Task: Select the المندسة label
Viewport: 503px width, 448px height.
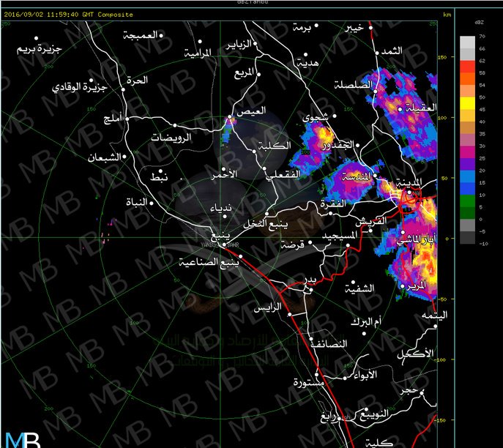Action: (x=356, y=176)
